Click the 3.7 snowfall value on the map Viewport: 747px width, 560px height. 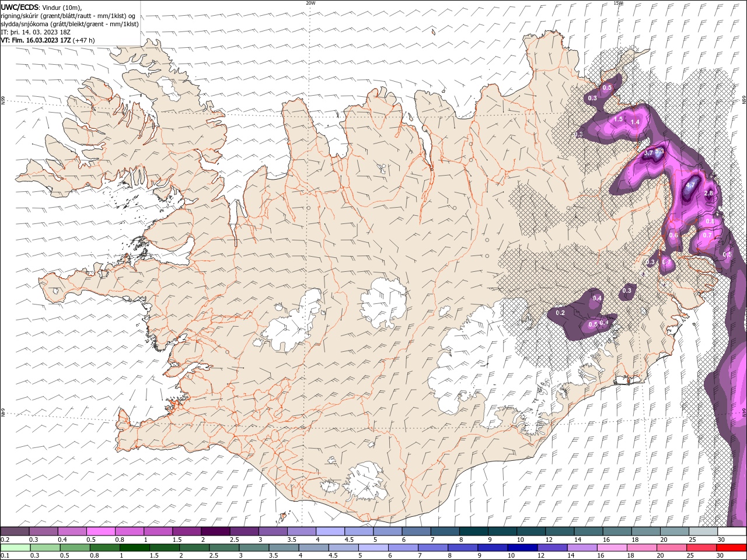[x=648, y=153]
